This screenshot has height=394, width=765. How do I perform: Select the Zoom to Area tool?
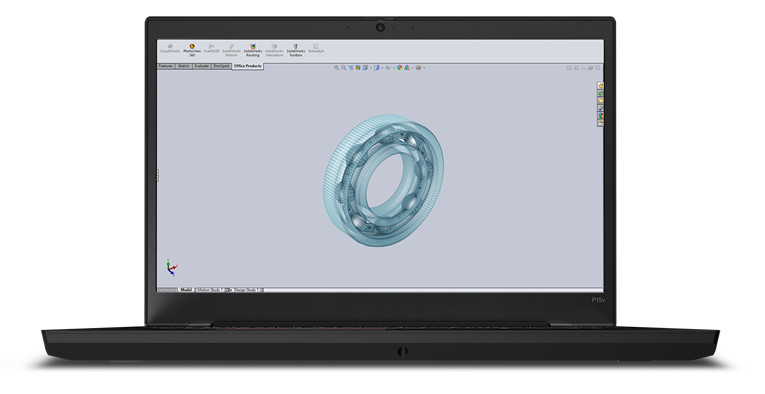[x=343, y=68]
